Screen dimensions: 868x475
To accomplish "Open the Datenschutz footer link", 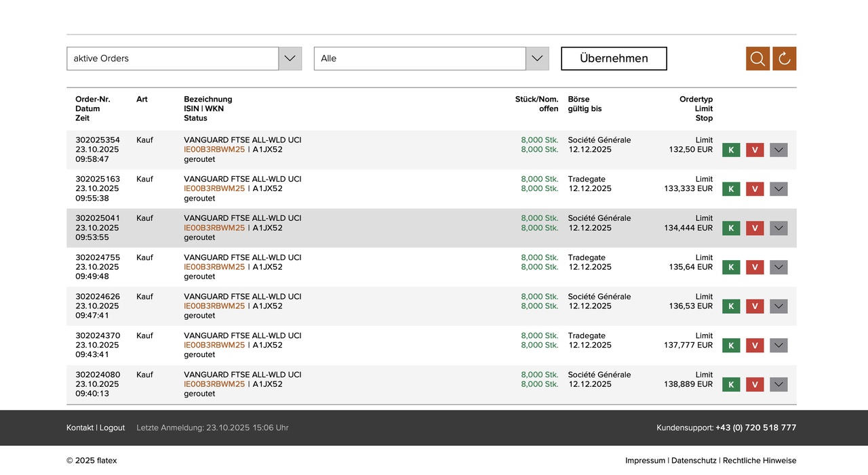I will pos(694,461).
